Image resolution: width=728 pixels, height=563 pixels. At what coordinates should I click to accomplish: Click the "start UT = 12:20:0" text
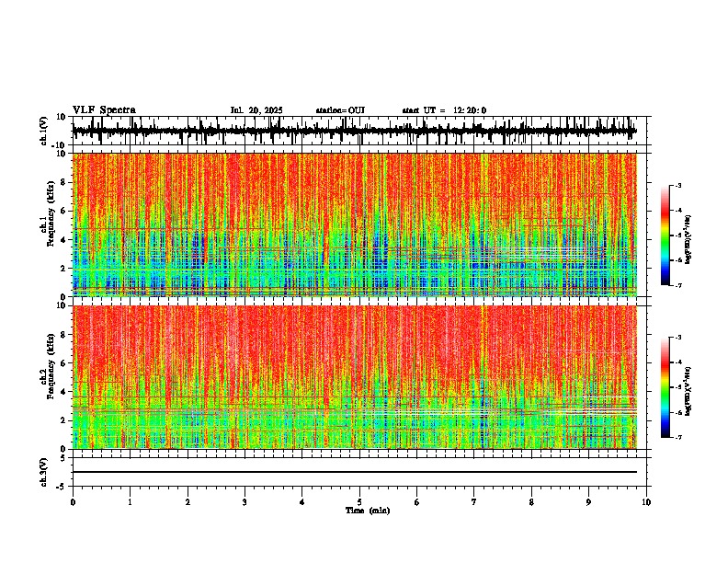[x=444, y=110]
